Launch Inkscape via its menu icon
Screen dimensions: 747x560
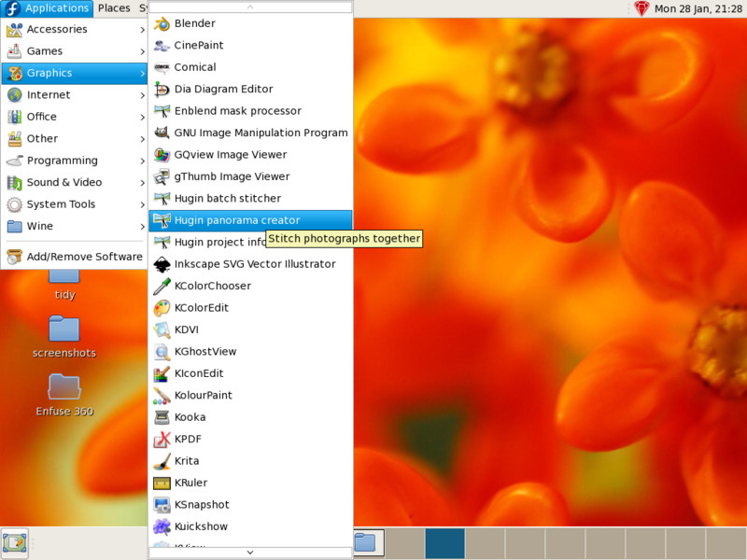[x=162, y=264]
